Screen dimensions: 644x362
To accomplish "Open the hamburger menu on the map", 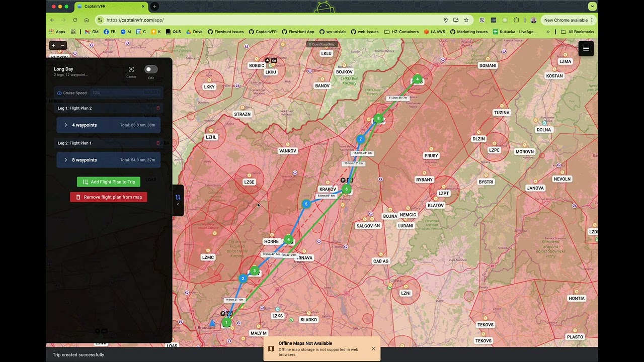I will tap(586, 49).
